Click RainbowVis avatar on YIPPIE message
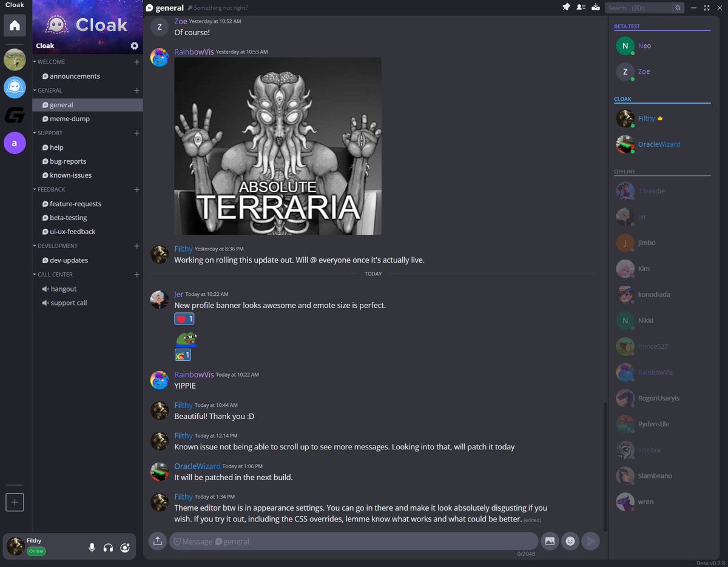728x567 pixels. 160,380
